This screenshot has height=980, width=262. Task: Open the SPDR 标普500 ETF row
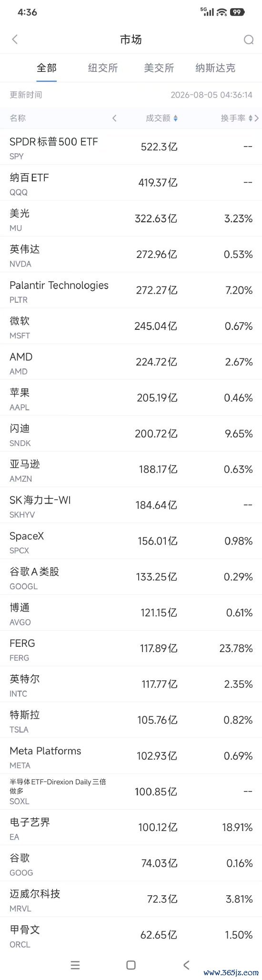[x=131, y=147]
